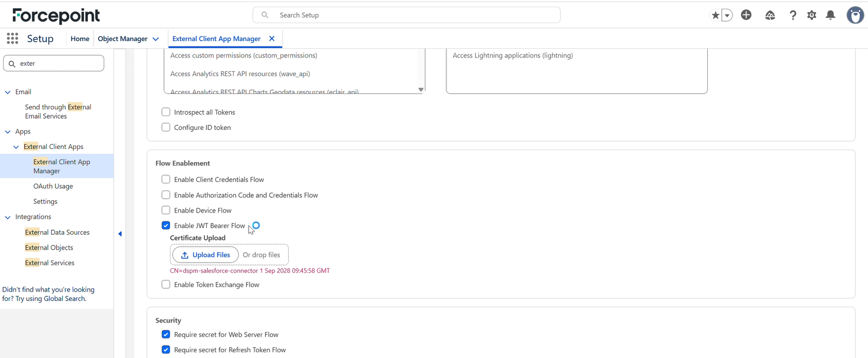Click the Upload Files button
Screen dimensions: 868x358
(205, 255)
